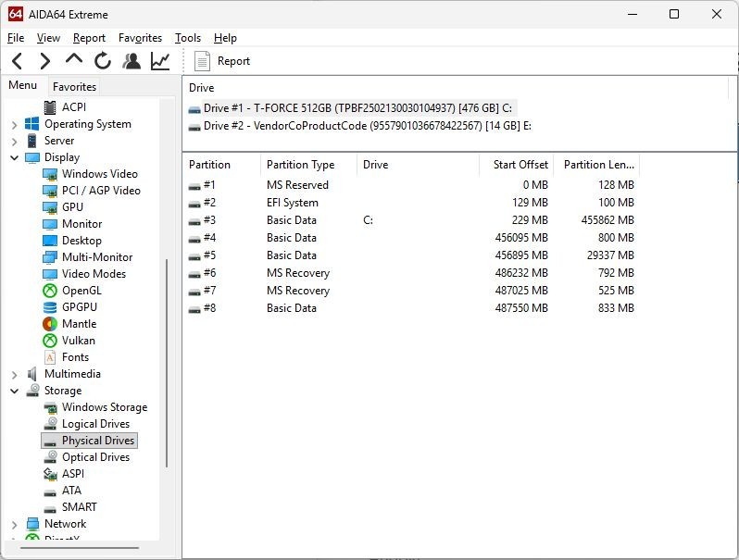The image size is (739, 560).
Task: Sort by the Partition Type column header
Action: pyautogui.click(x=309, y=165)
